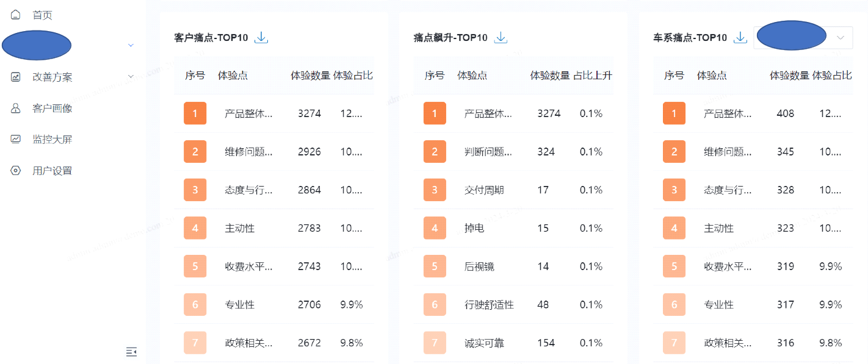The height and width of the screenshot is (364, 868).
Task: Click the 客户画像 person icon
Action: pyautogui.click(x=16, y=109)
